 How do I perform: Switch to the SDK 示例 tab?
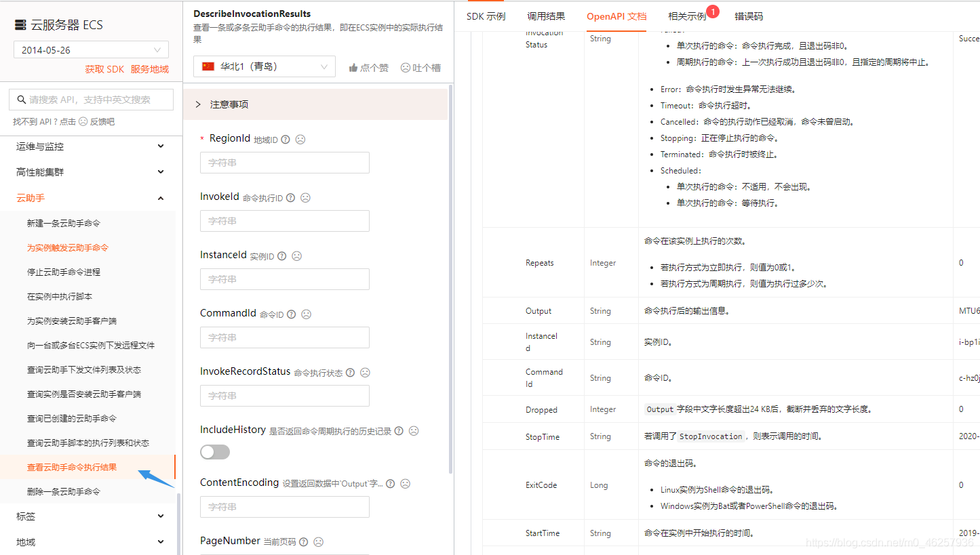point(486,16)
